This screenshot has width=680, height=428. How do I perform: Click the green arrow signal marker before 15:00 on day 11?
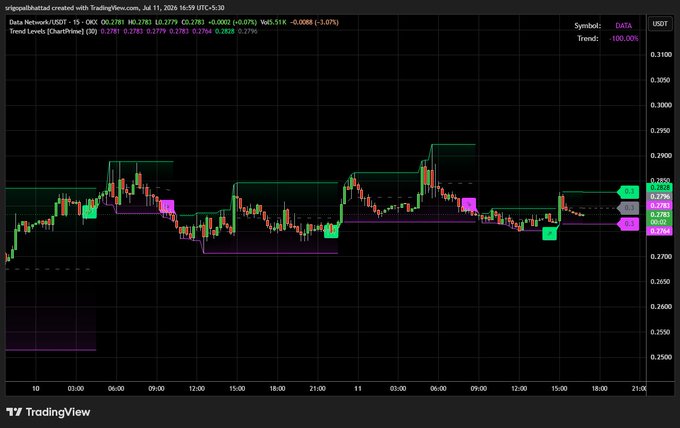pyautogui.click(x=549, y=233)
